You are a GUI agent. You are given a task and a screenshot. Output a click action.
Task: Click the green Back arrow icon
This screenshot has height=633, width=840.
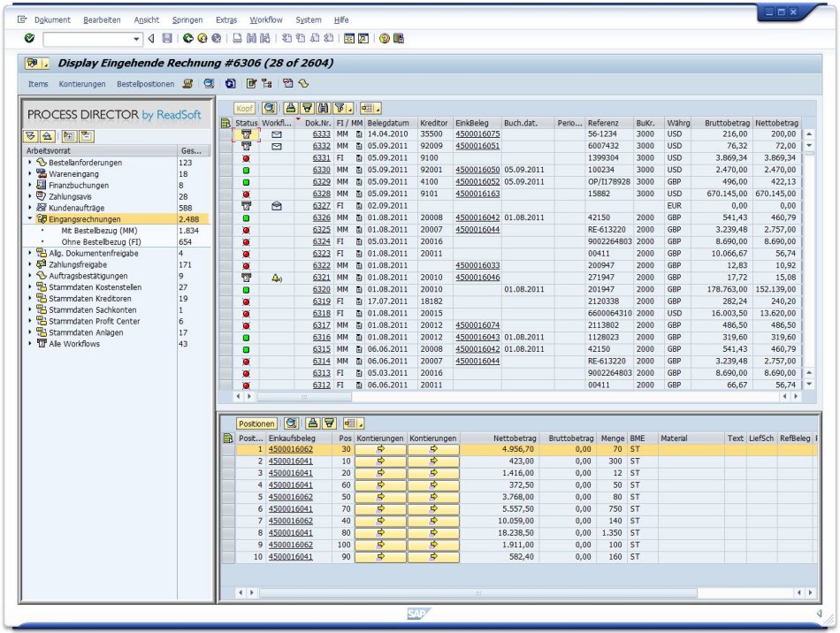click(x=187, y=39)
